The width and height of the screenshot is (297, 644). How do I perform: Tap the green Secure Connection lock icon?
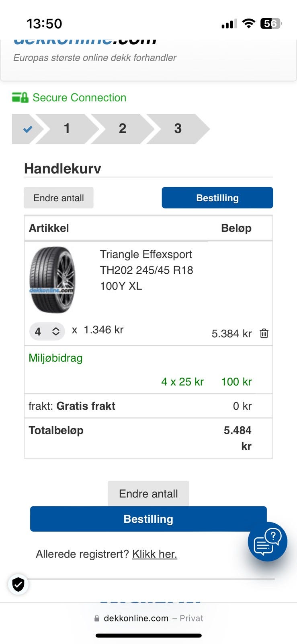click(x=20, y=97)
